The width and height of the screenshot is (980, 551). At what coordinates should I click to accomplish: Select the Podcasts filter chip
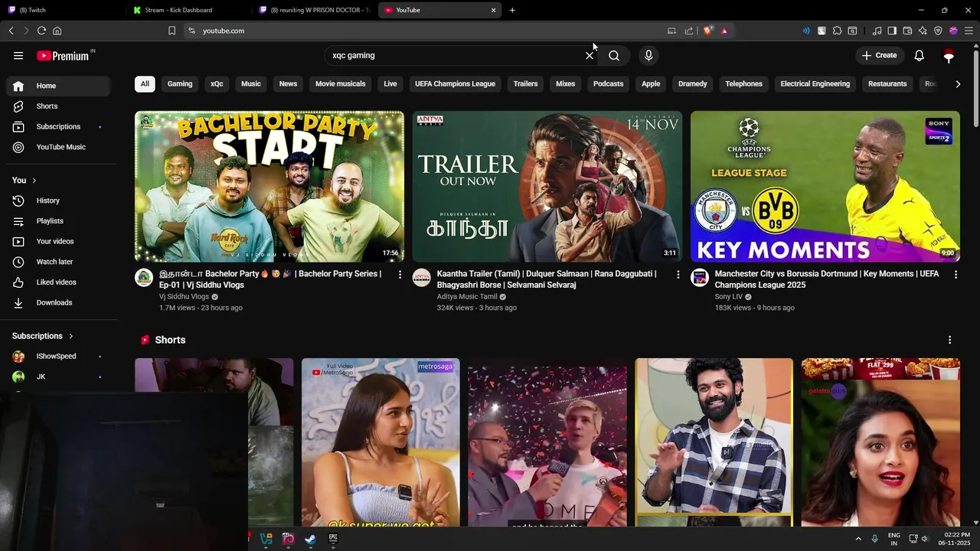point(608,83)
